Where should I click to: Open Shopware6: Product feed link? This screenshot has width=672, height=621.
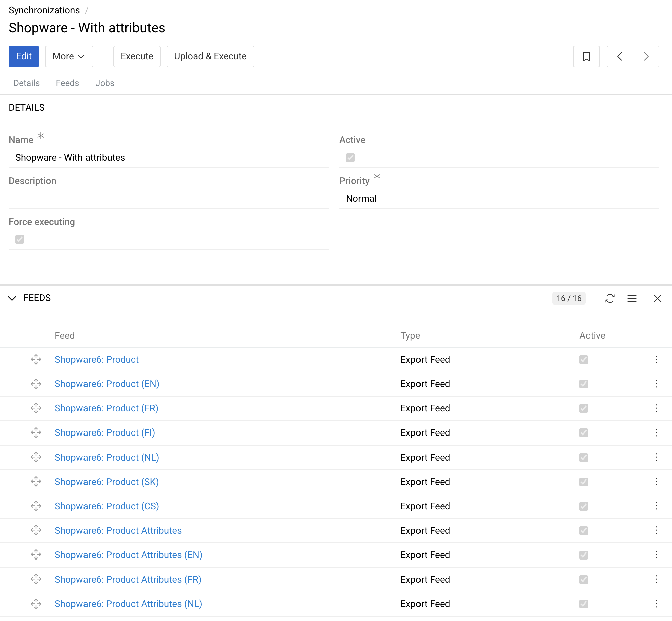tap(97, 360)
